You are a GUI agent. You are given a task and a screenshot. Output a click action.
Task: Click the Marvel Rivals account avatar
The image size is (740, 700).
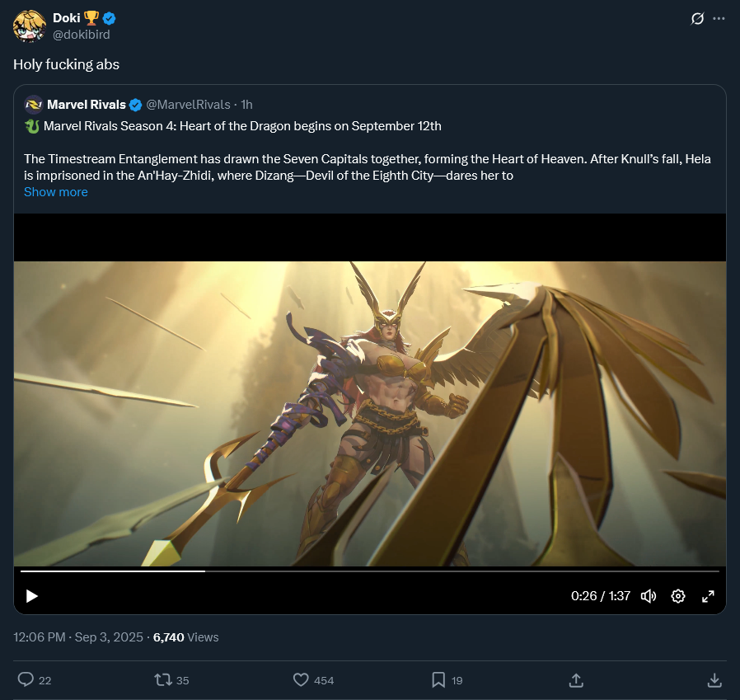point(34,105)
